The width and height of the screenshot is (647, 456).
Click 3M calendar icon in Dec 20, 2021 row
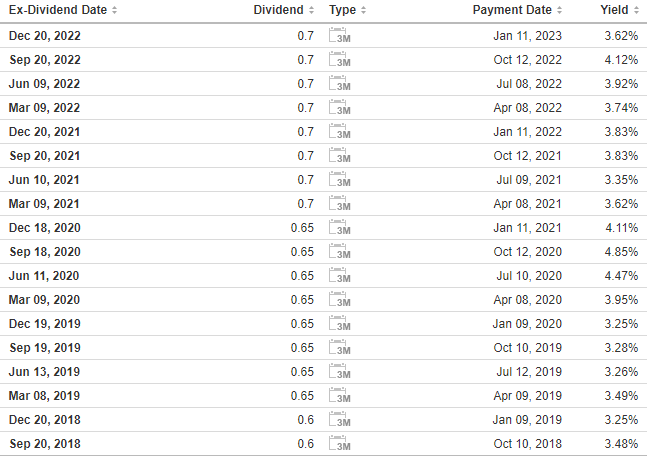[340, 131]
